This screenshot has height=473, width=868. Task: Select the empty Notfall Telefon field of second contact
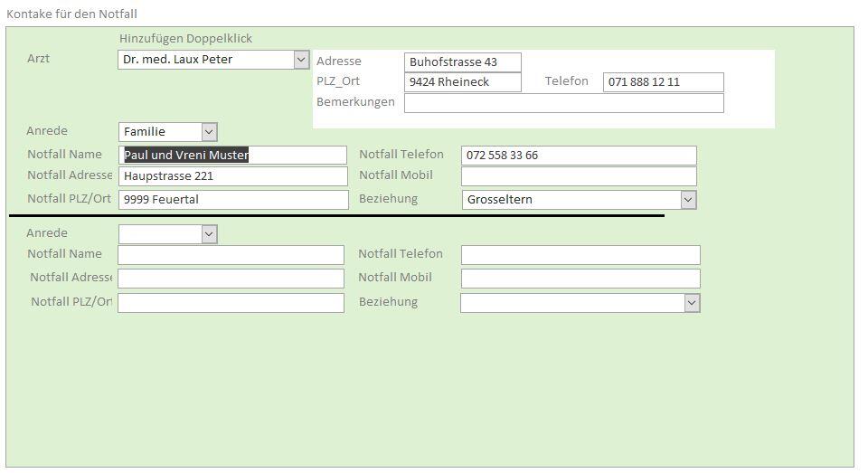580,255
